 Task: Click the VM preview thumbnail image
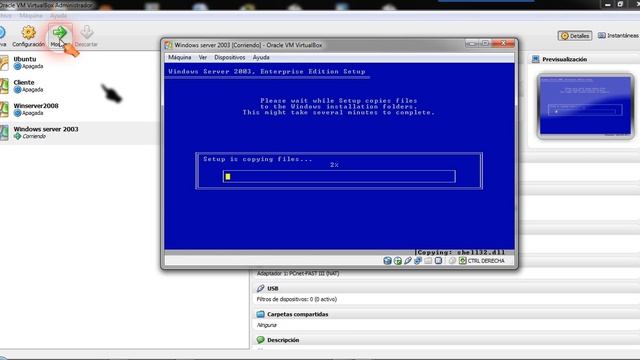[x=585, y=106]
